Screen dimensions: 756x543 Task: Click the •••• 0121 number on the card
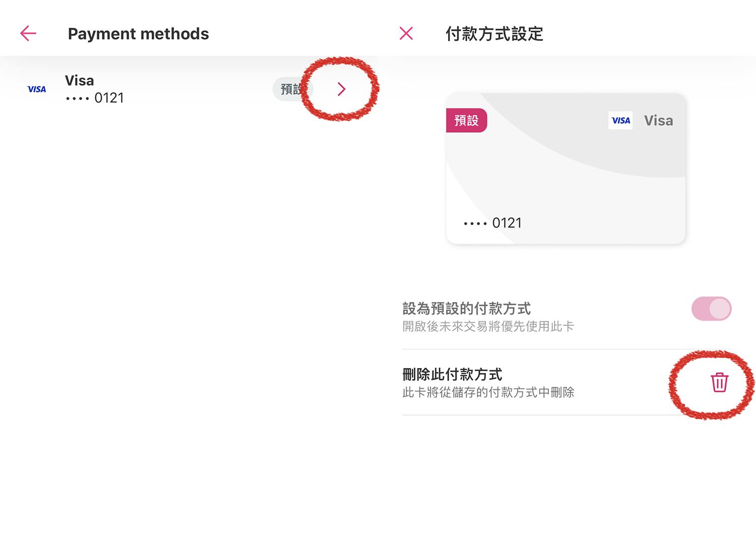pos(492,223)
